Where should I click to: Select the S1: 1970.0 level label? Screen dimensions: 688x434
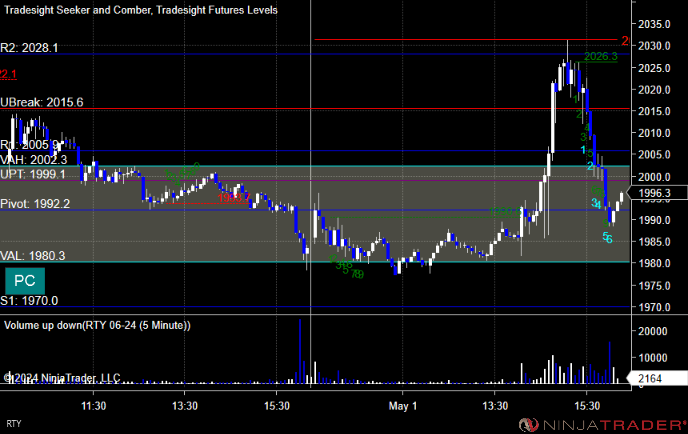click(x=29, y=301)
